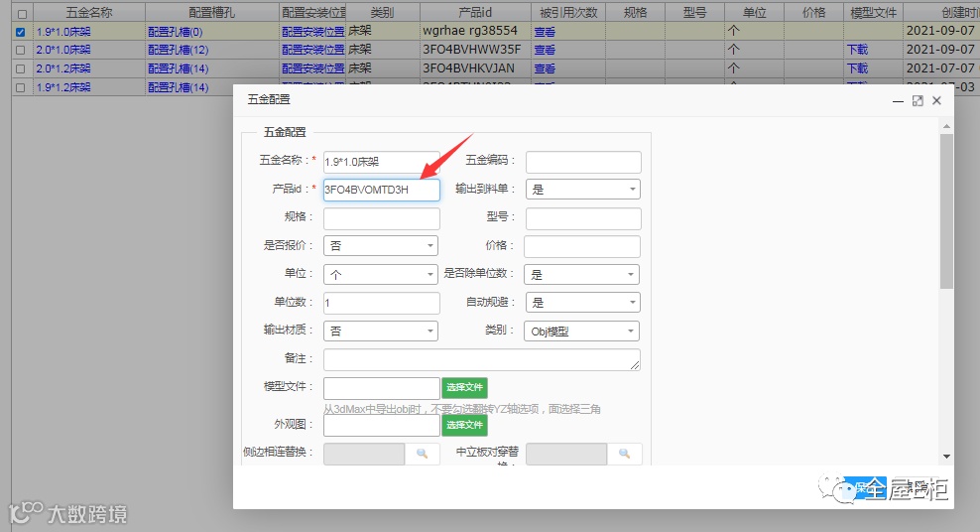The height and width of the screenshot is (532, 980).
Task: Click the 模型文件 column header
Action: point(873,13)
